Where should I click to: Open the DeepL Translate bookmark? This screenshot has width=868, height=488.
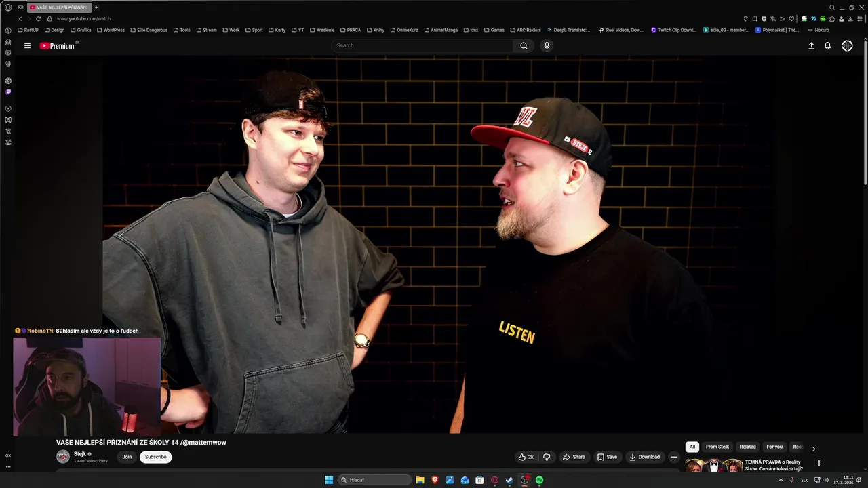568,30
